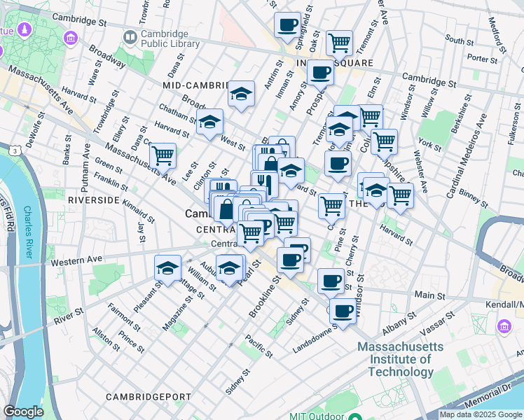This screenshot has height=420, width=524.
Task: Click the Cardinal Medeiros Ave label
Action: point(466,156)
